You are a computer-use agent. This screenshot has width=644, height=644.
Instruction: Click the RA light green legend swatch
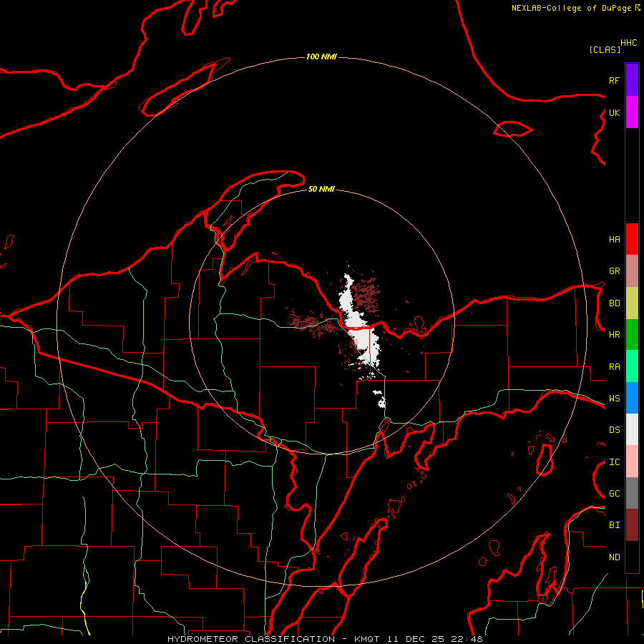coord(632,366)
